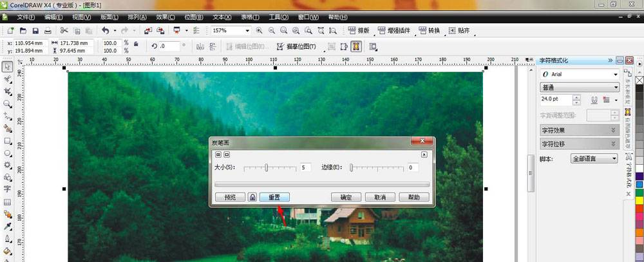This screenshot has width=644, height=262.
Task: Select the Text tool in the toolbox
Action: (7, 189)
